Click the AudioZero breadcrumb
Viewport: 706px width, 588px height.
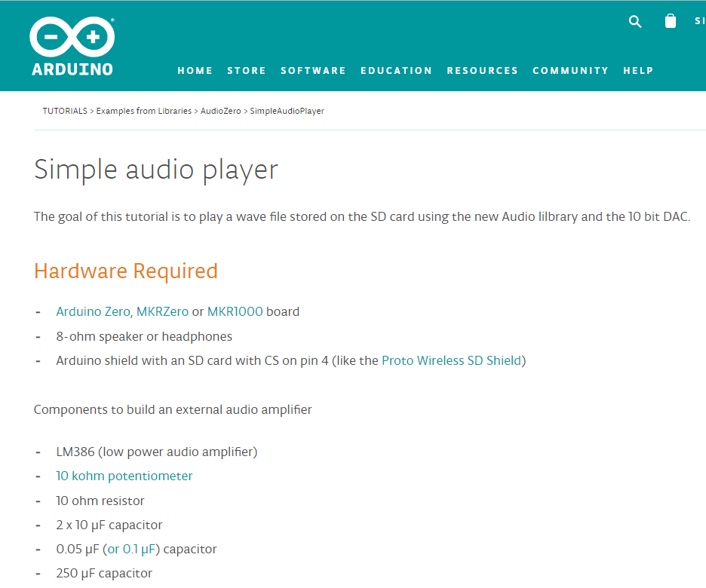(220, 111)
